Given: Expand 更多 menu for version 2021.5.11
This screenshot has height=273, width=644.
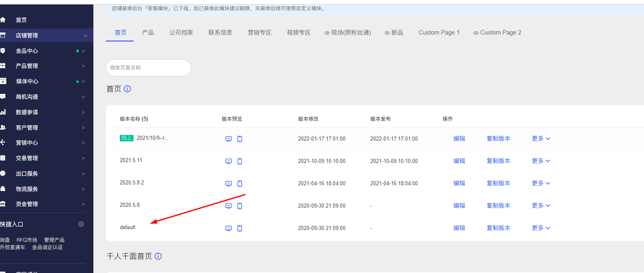Looking at the screenshot, I should [541, 161].
